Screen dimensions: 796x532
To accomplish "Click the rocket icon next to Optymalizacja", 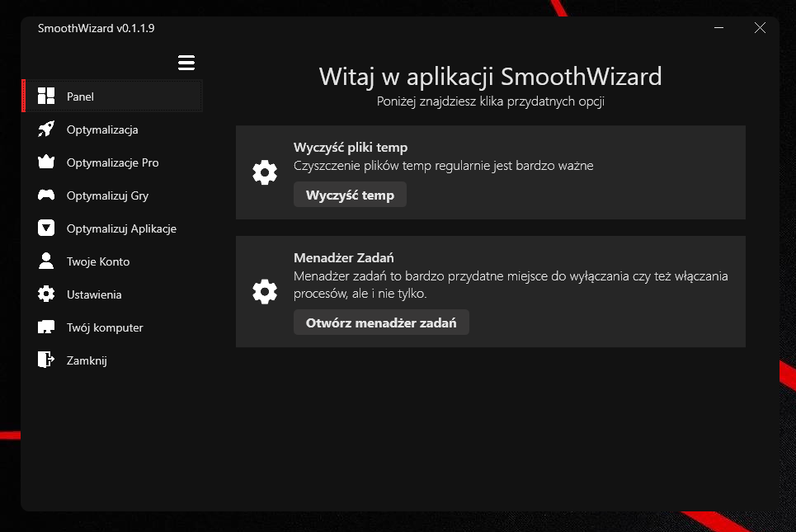I will 46,129.
